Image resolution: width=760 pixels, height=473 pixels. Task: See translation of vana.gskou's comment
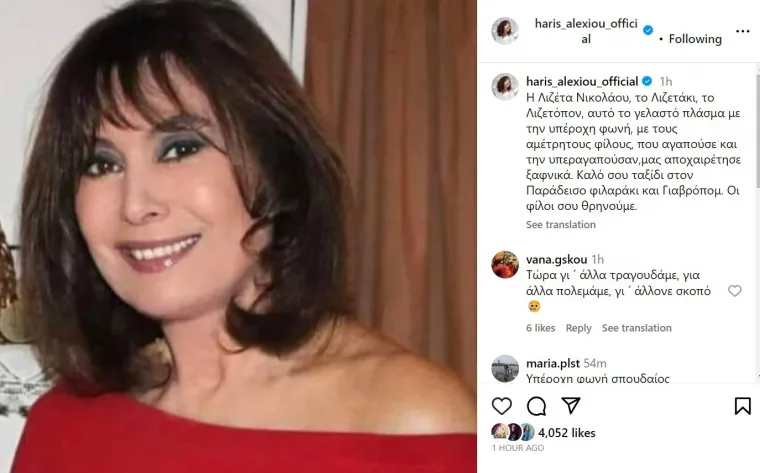pyautogui.click(x=636, y=328)
